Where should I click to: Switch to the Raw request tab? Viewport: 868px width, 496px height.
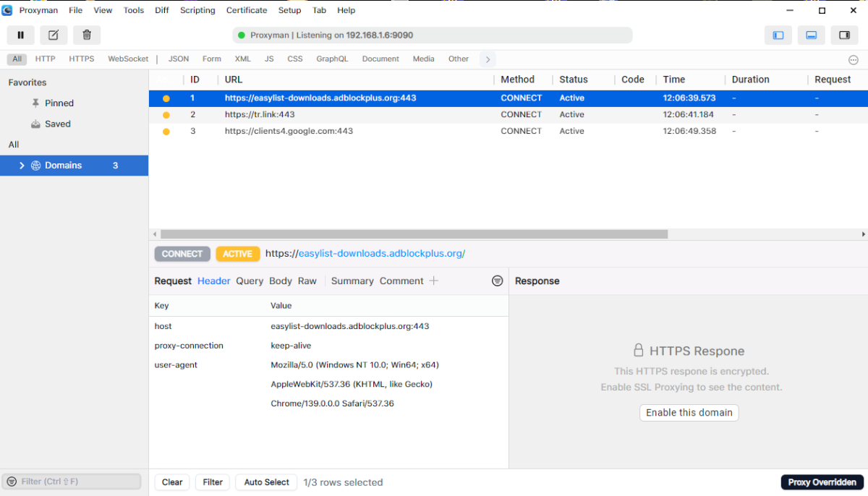307,281
